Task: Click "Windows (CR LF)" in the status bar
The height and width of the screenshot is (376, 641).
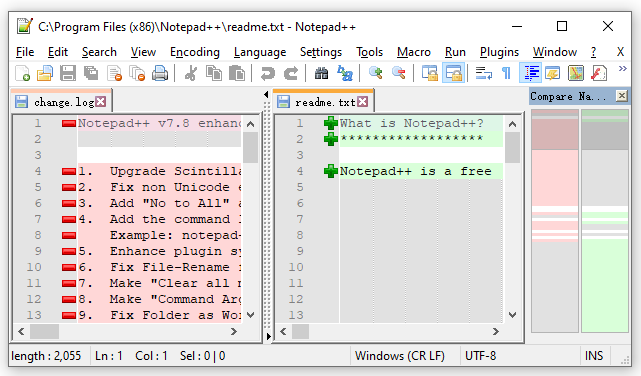Action: (400, 356)
